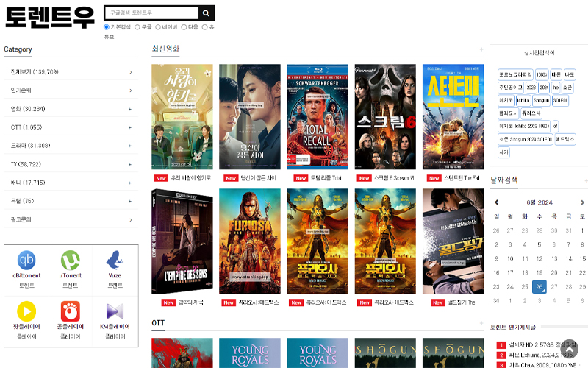Open the red 곰플레이어 icon
Image resolution: width=588 pixels, height=368 pixels.
[x=71, y=311]
